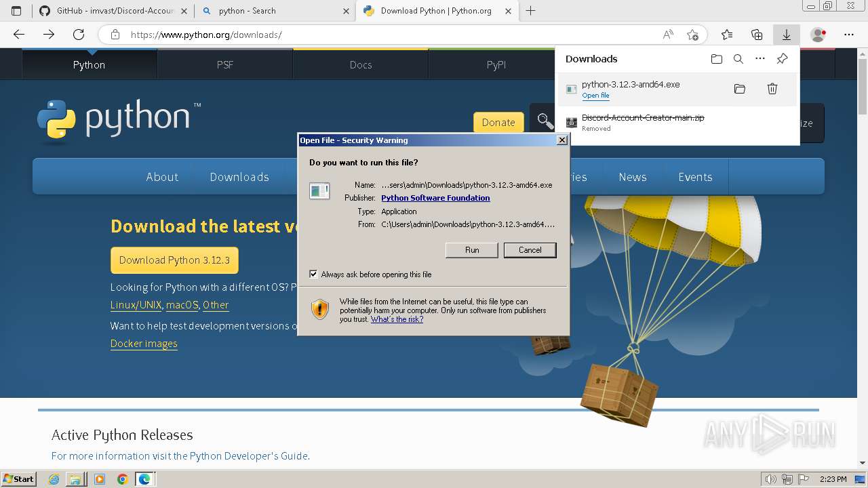
Task: Open the About menu on python.org
Action: click(162, 177)
